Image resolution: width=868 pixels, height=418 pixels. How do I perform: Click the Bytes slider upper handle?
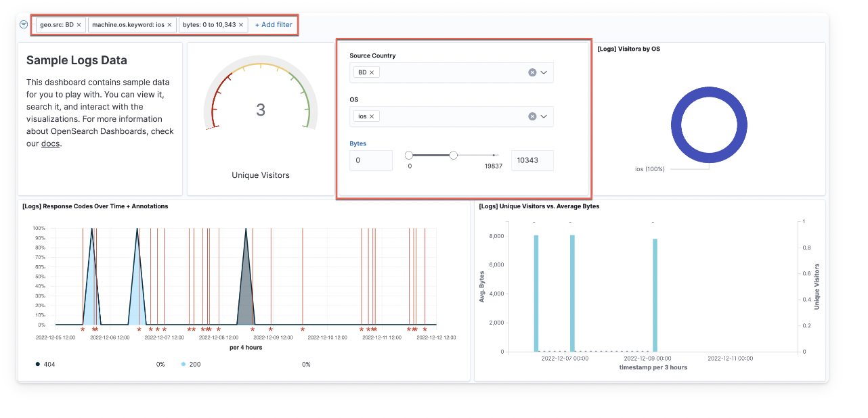(454, 156)
